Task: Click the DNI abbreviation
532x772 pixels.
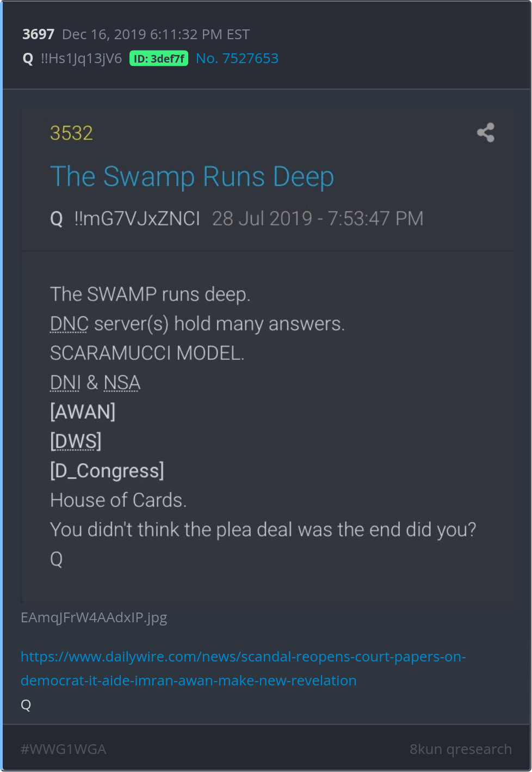Action: click(x=65, y=383)
